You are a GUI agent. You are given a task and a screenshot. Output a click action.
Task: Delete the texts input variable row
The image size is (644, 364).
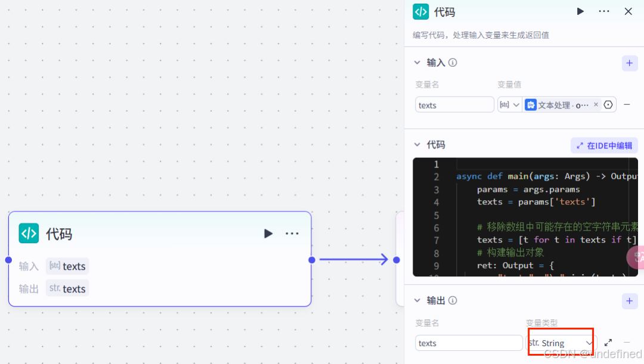coord(627,105)
